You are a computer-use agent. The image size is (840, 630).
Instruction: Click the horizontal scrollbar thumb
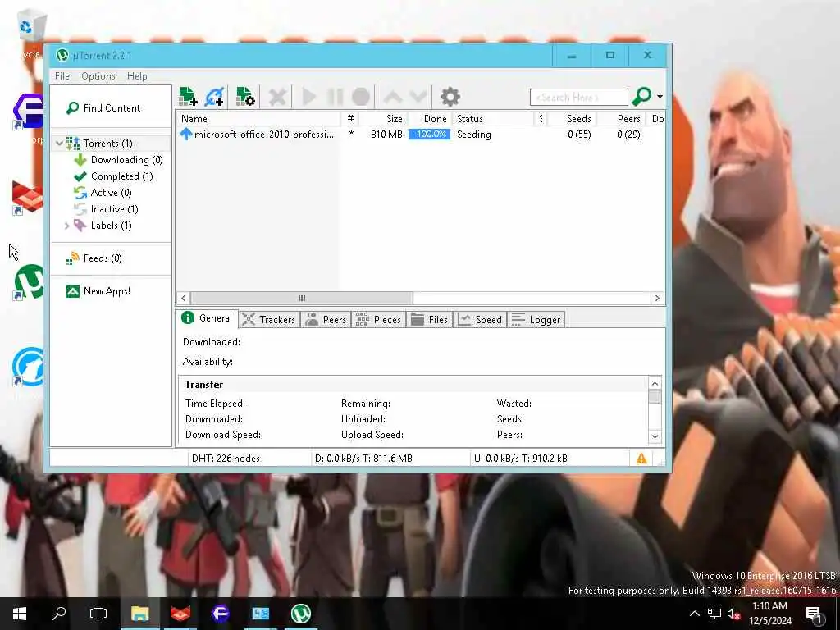(302, 298)
